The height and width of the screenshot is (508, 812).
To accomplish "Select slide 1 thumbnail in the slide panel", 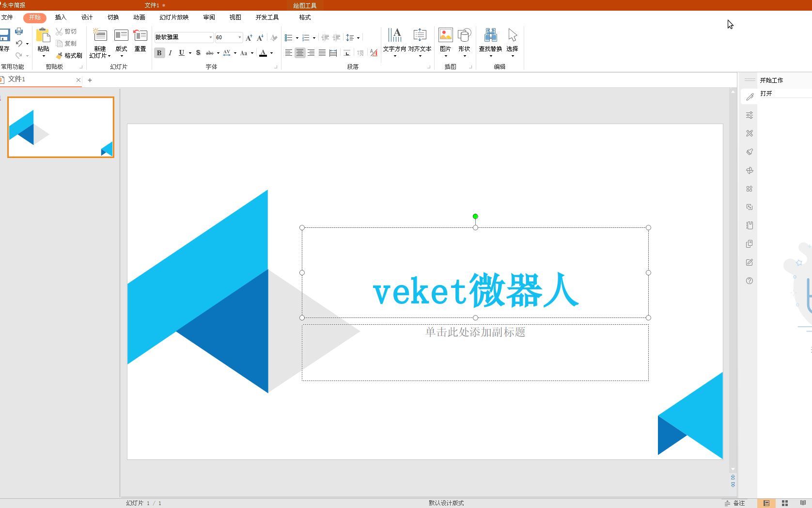I will click(x=61, y=127).
